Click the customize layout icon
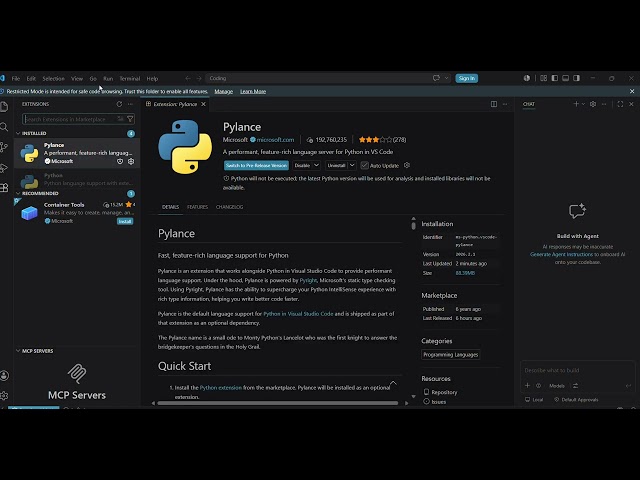Image resolution: width=640 pixels, height=480 pixels. pyautogui.click(x=544, y=78)
